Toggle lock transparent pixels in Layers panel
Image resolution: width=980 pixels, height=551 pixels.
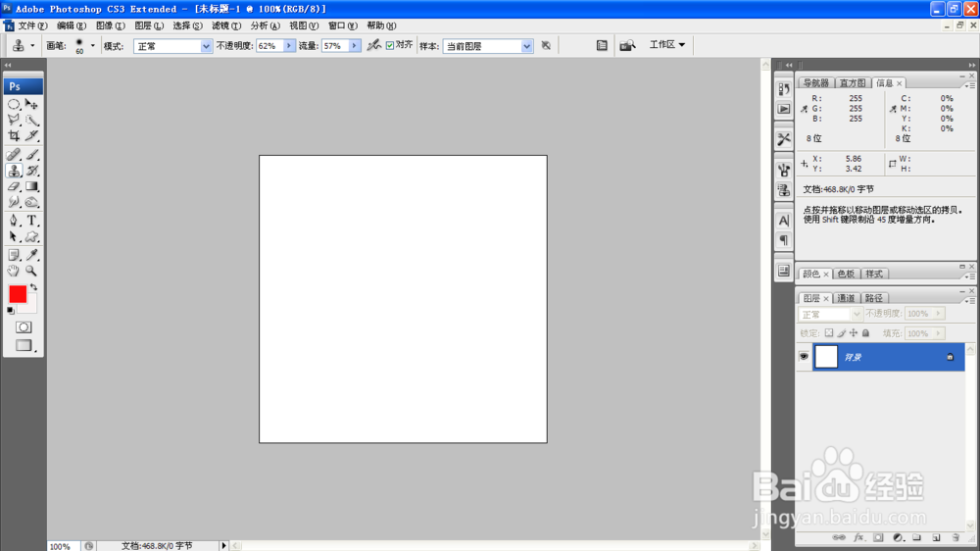click(829, 333)
